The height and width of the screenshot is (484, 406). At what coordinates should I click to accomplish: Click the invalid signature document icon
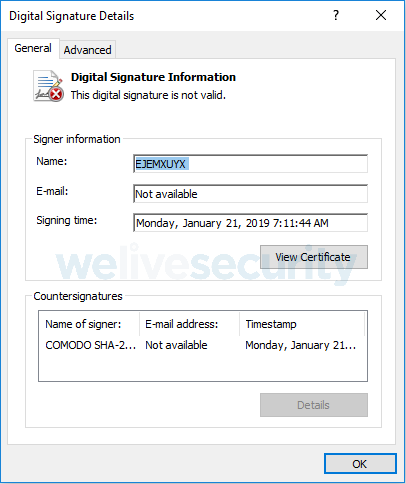[x=49, y=86]
